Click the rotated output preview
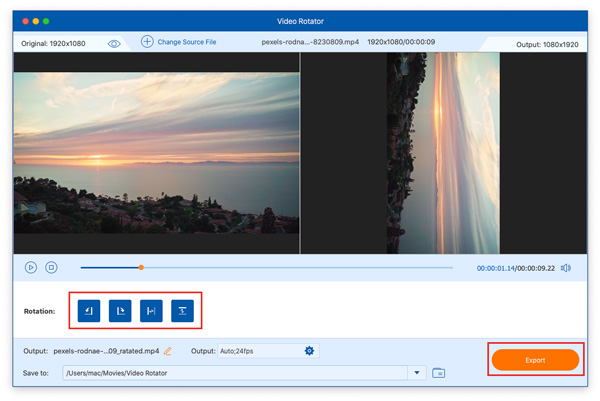 point(443,153)
